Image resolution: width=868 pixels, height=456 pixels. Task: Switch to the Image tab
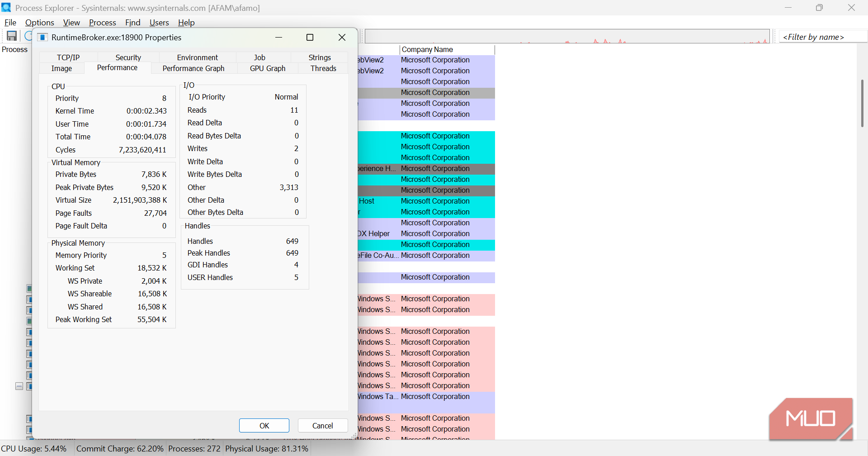pyautogui.click(x=61, y=68)
